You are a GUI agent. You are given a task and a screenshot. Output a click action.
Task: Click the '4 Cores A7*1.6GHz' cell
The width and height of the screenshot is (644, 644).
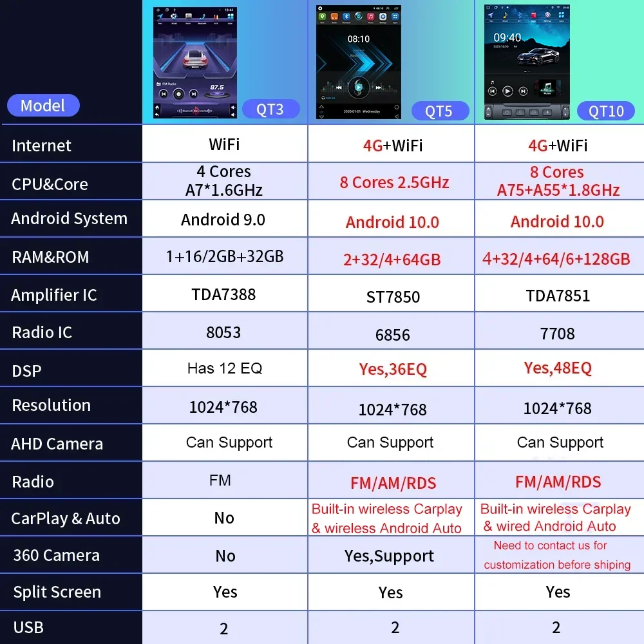pos(224,181)
